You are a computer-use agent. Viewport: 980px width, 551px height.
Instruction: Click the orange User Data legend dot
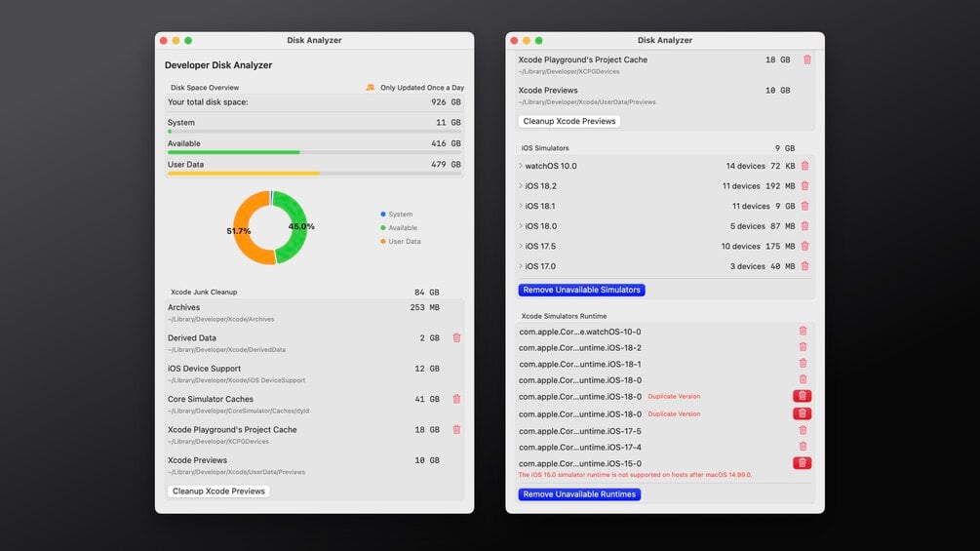click(383, 241)
